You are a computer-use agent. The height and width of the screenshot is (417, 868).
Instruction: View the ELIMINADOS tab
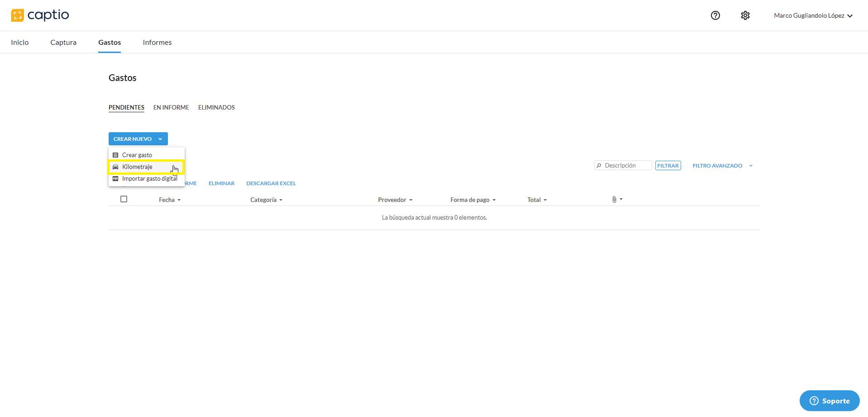click(216, 107)
